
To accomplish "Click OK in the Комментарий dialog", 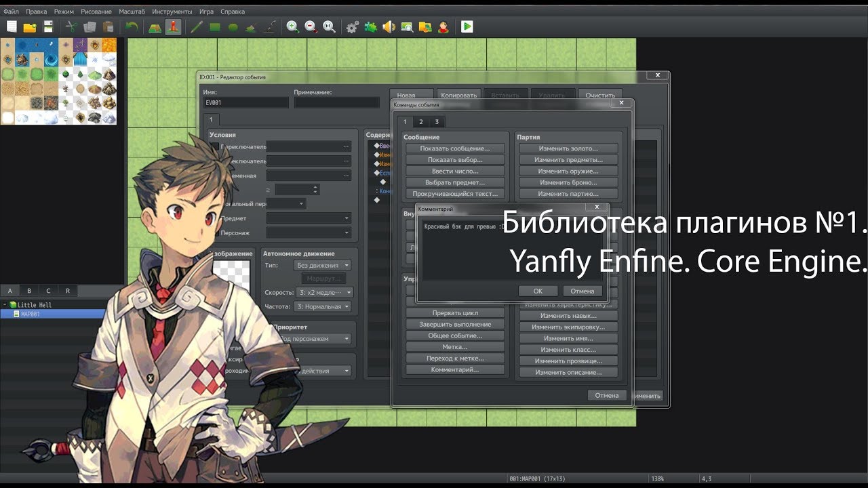I will coord(538,291).
